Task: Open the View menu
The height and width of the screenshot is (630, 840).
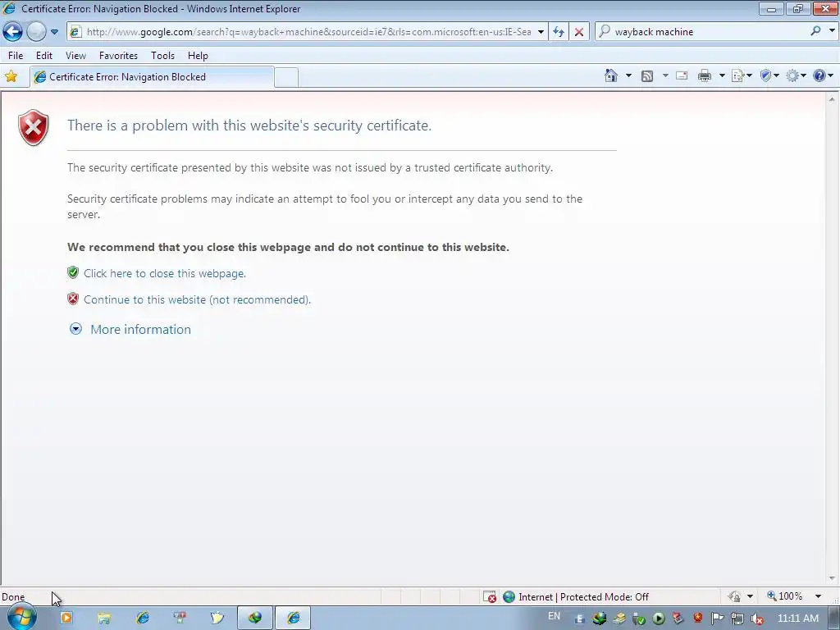Action: coord(75,56)
